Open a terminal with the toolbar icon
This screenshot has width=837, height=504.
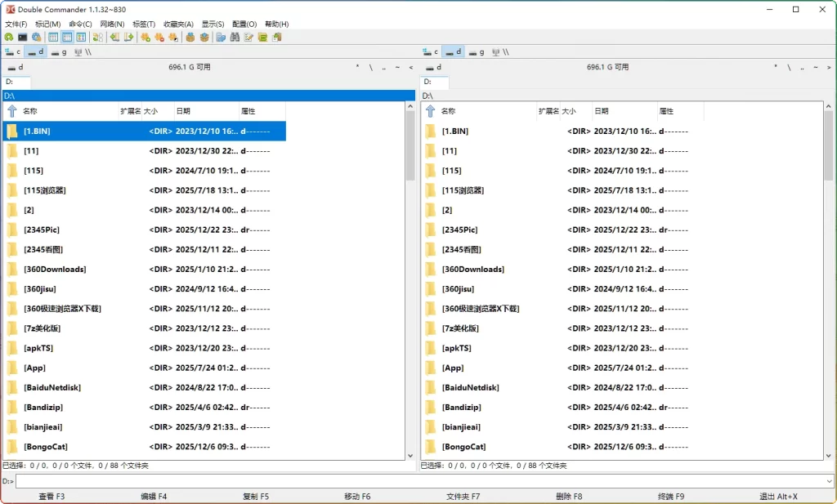(x=21, y=37)
